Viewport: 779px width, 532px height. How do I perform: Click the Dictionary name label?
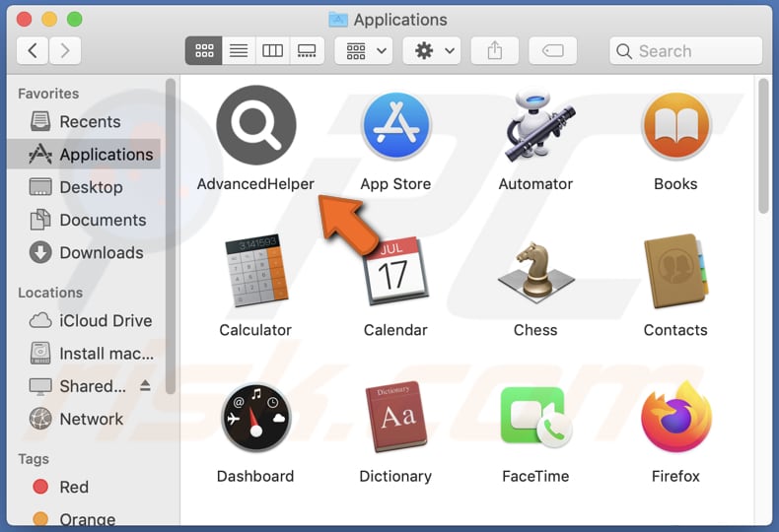(396, 477)
